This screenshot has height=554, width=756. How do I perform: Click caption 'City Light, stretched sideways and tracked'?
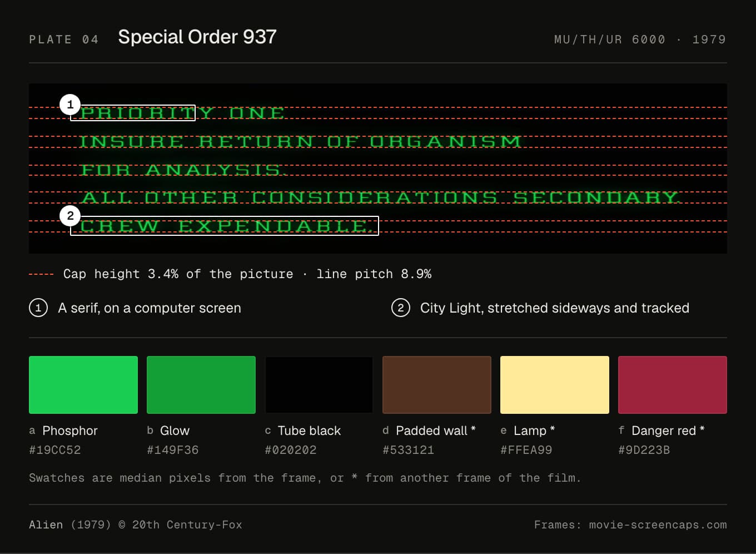(555, 308)
